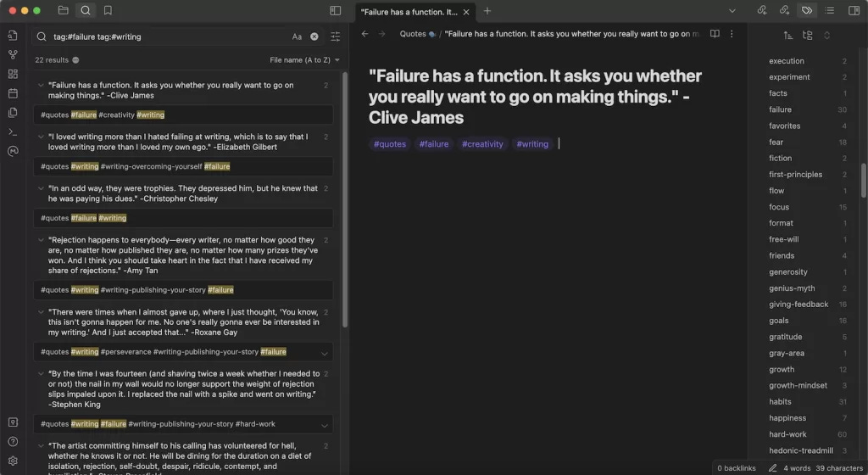Collapse the Elizabeth Gilbert search result
868x475 pixels.
pyautogui.click(x=41, y=137)
